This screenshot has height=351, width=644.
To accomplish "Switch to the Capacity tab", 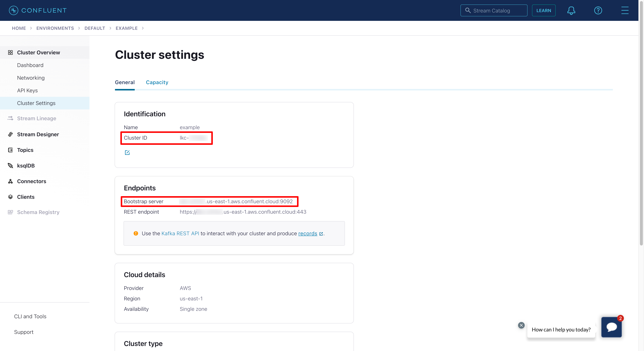I will 157,82.
